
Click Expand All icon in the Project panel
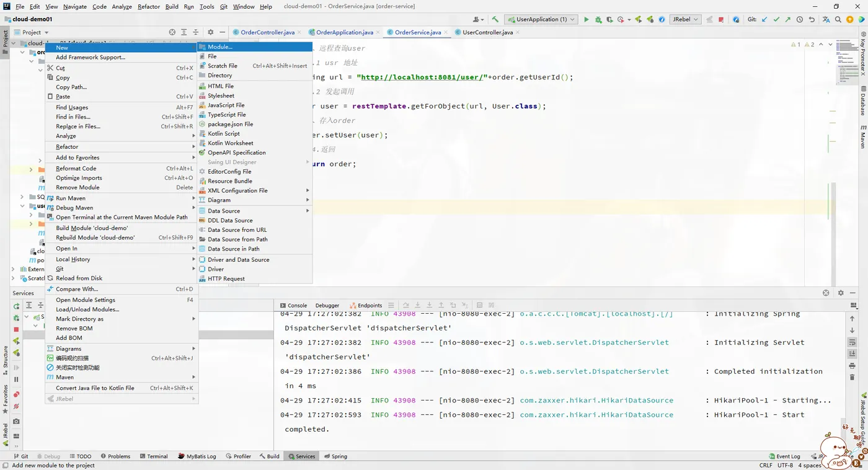pos(184,32)
